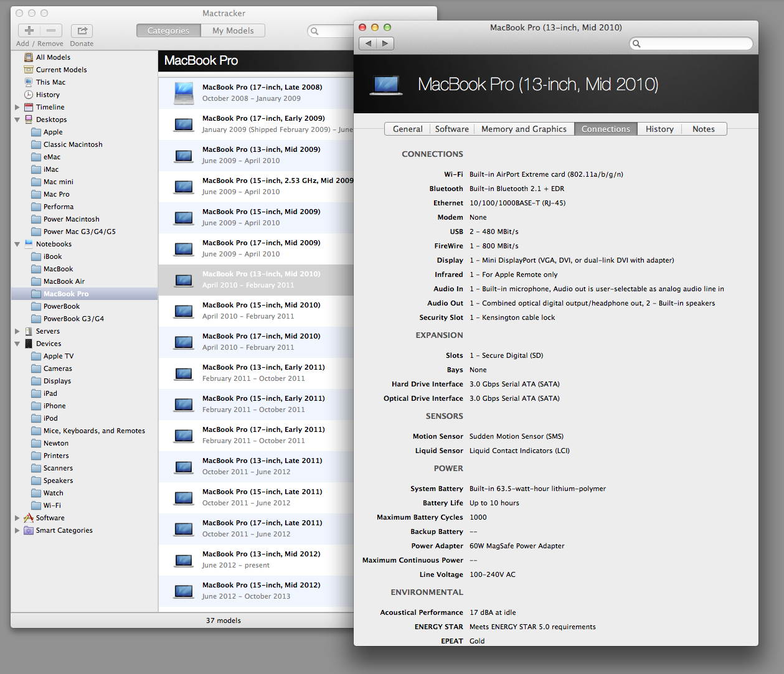Viewport: 784px width, 674px height.
Task: Open the iMac folder
Action: [45, 169]
